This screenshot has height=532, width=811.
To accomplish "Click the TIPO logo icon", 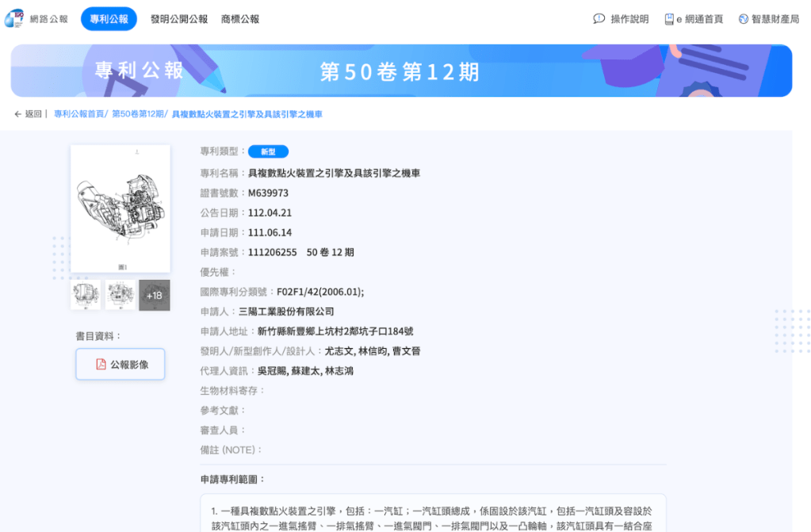I will coord(13,18).
